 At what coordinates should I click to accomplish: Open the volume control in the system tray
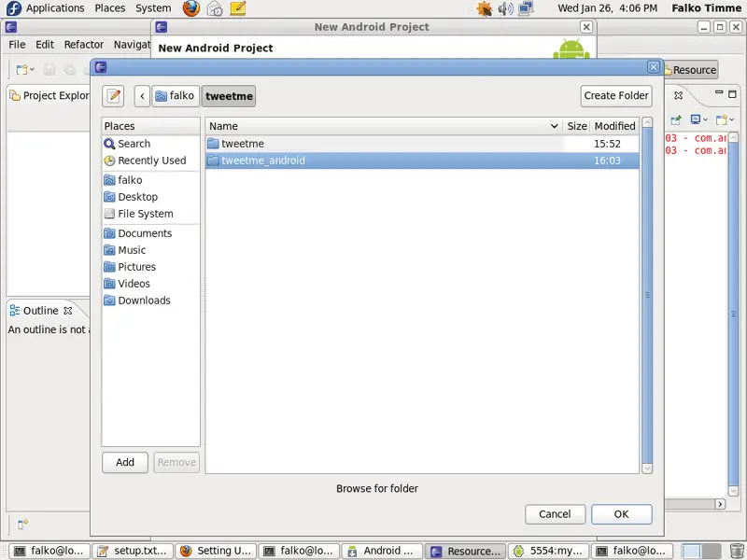pyautogui.click(x=505, y=8)
